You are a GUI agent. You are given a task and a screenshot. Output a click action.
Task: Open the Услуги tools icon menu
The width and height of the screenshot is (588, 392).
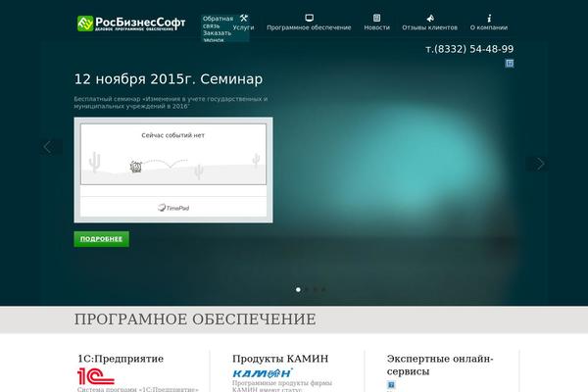coord(244,18)
